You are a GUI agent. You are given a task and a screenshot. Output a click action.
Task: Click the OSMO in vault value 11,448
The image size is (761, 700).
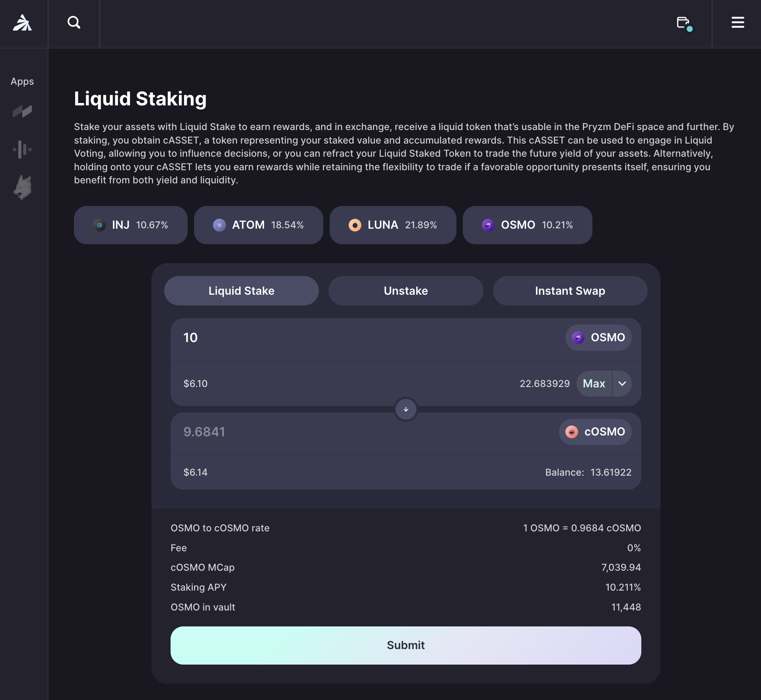(626, 607)
